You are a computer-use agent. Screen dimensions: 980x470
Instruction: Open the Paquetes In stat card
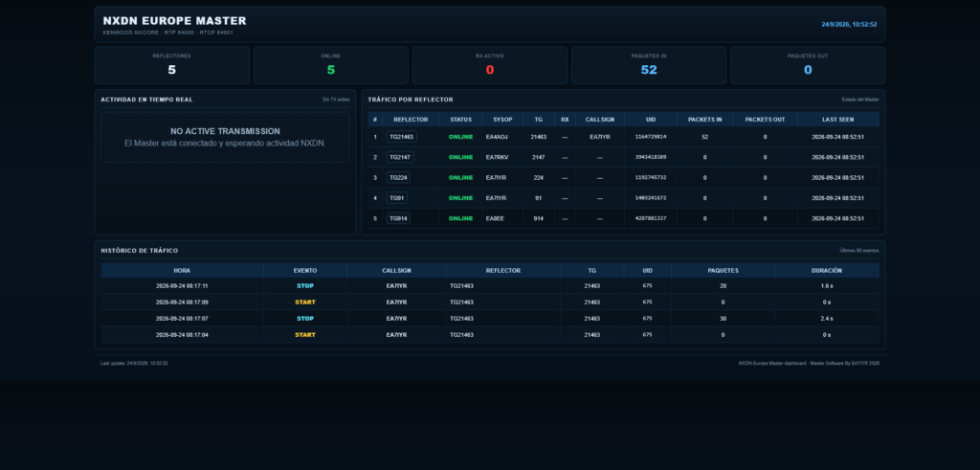click(x=649, y=65)
